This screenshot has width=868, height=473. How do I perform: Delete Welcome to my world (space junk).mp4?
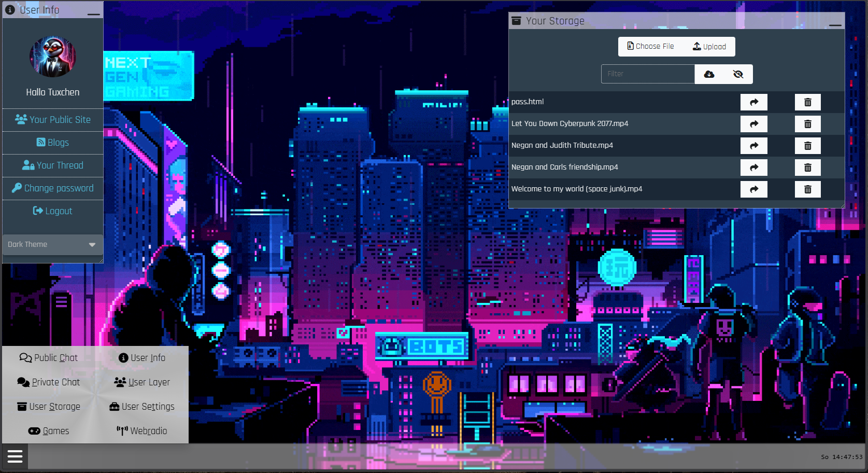point(807,189)
